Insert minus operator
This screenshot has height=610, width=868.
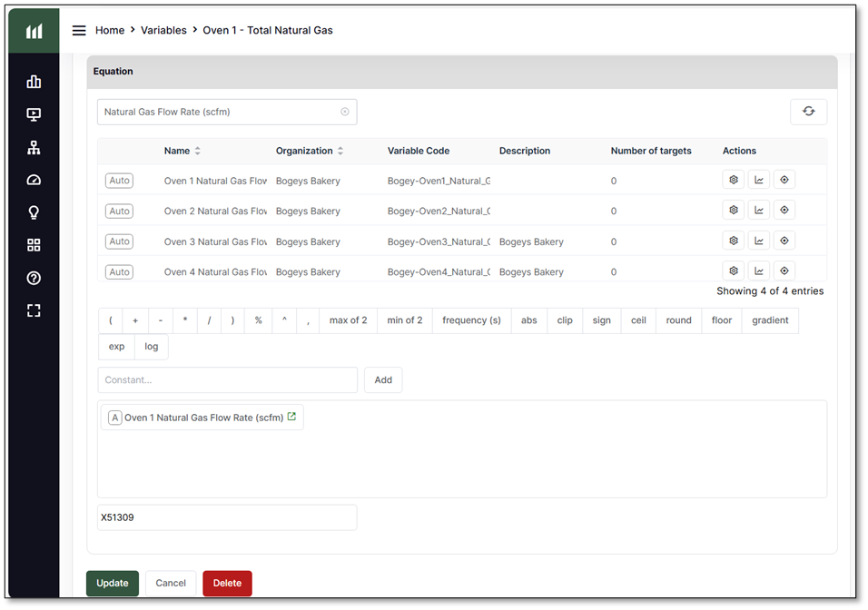click(x=161, y=320)
